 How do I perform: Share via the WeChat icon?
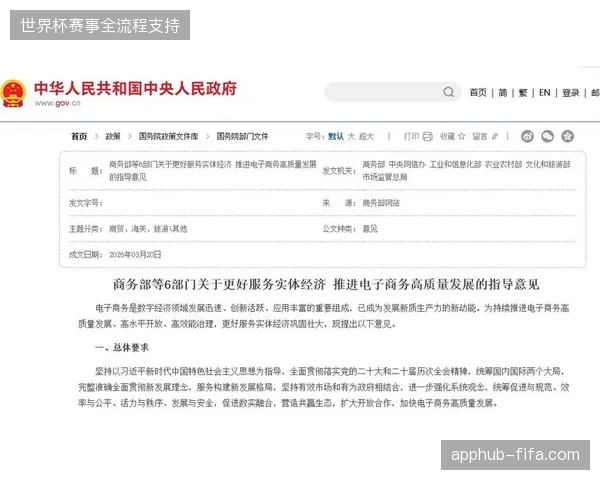click(548, 136)
